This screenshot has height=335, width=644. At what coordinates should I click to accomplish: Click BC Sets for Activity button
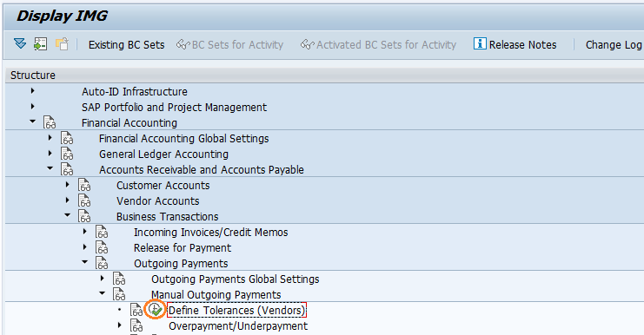(x=230, y=44)
